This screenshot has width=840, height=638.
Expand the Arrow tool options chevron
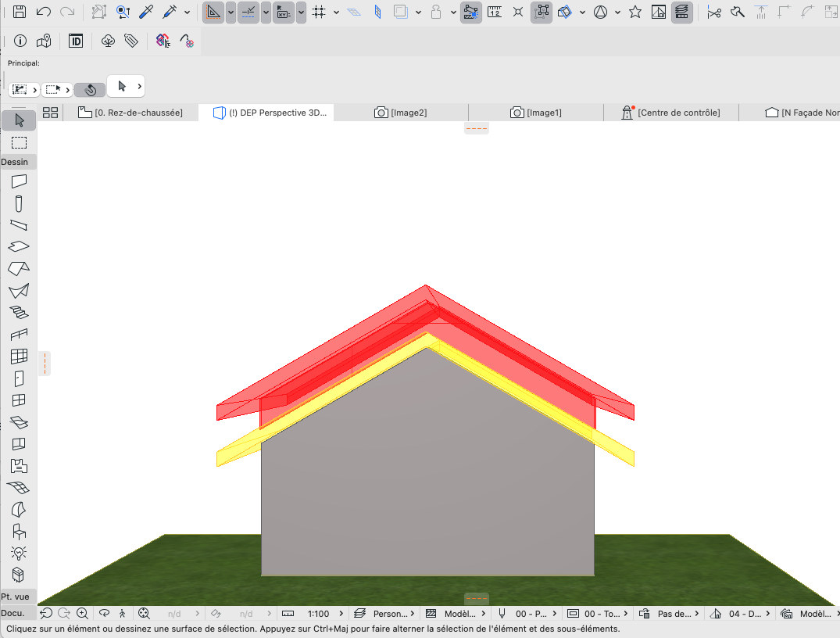[x=139, y=86]
